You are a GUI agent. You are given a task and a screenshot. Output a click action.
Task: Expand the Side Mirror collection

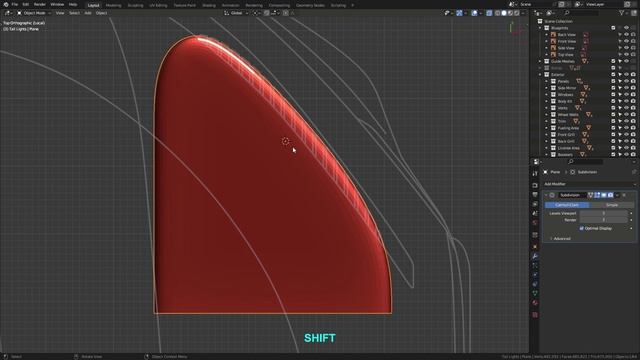pyautogui.click(x=547, y=88)
